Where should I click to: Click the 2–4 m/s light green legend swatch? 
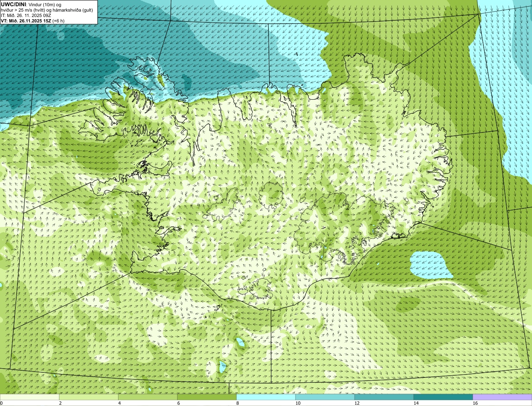point(89,397)
